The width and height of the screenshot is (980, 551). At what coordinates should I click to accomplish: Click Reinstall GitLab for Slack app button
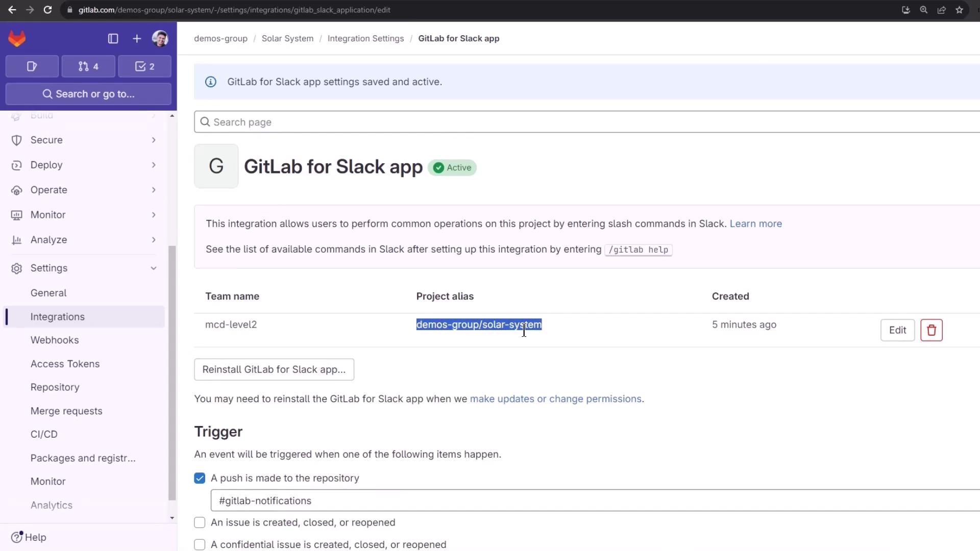(274, 369)
